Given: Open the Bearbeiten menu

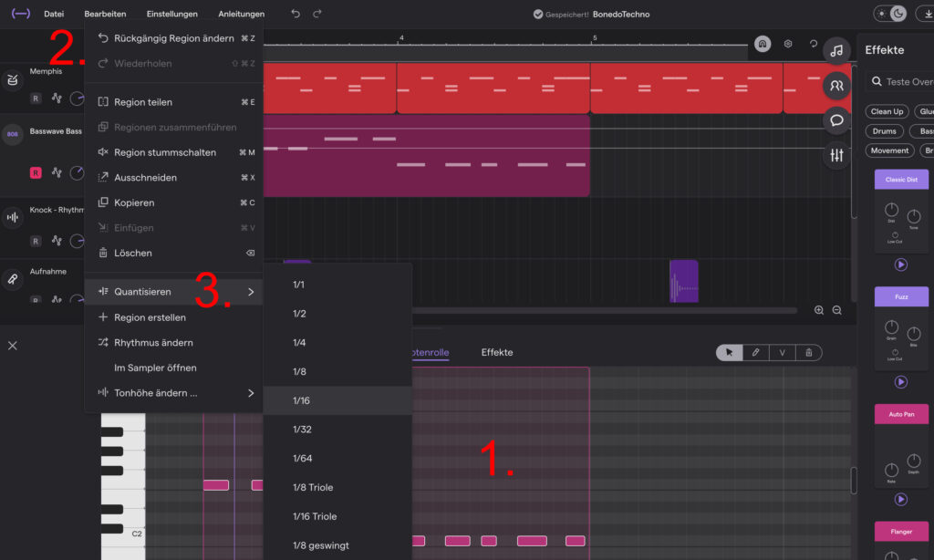Looking at the screenshot, I should (x=105, y=14).
